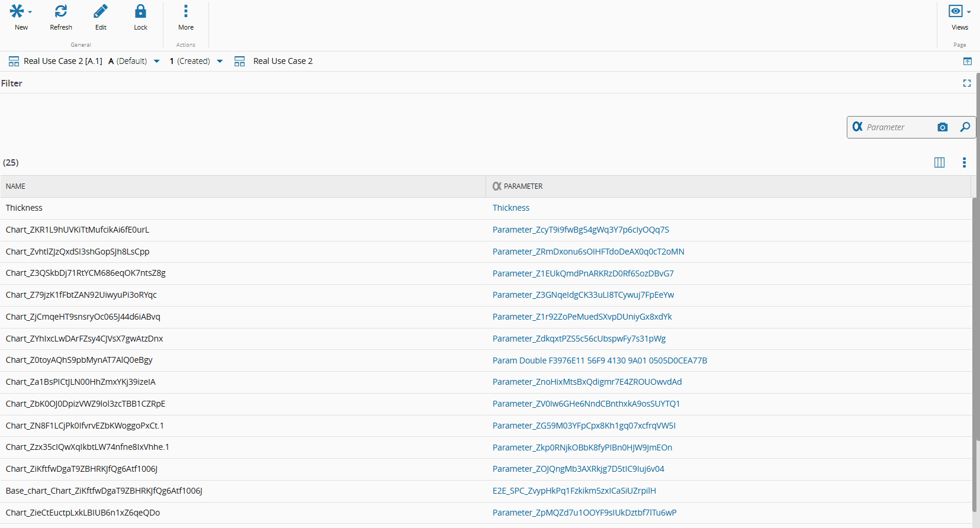Open the More actions menu
980x528 pixels.
click(186, 11)
